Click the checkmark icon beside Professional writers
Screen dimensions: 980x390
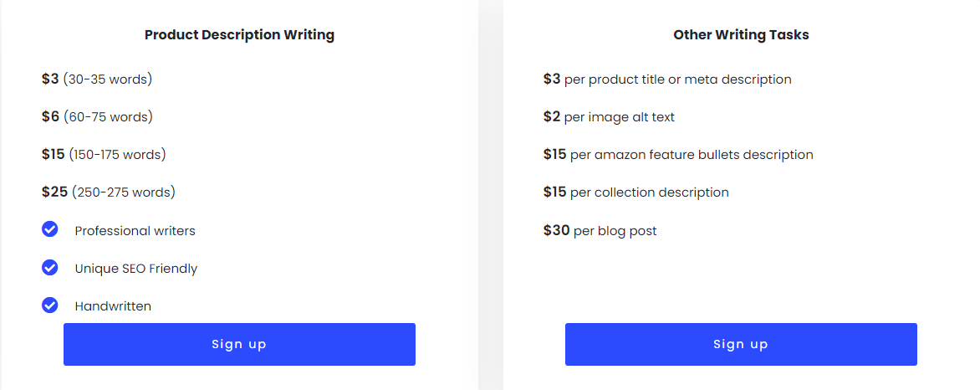(x=50, y=229)
